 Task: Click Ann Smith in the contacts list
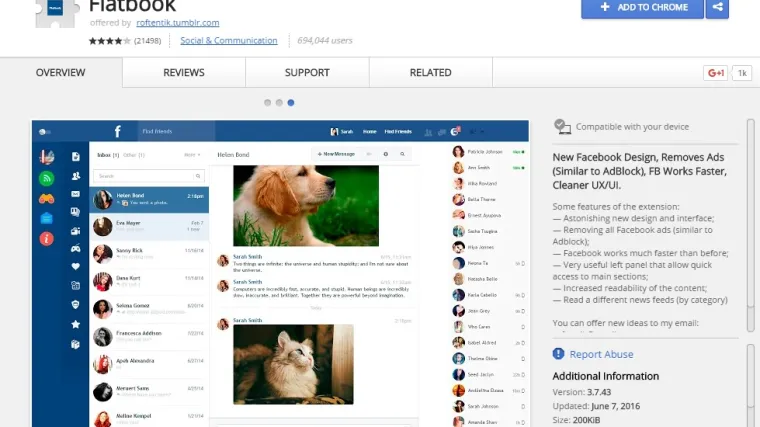pos(488,168)
